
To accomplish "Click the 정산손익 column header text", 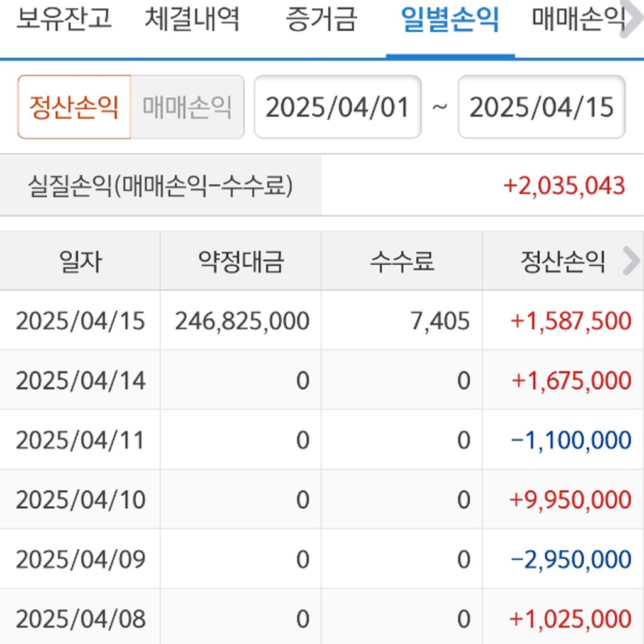I will click(x=562, y=262).
